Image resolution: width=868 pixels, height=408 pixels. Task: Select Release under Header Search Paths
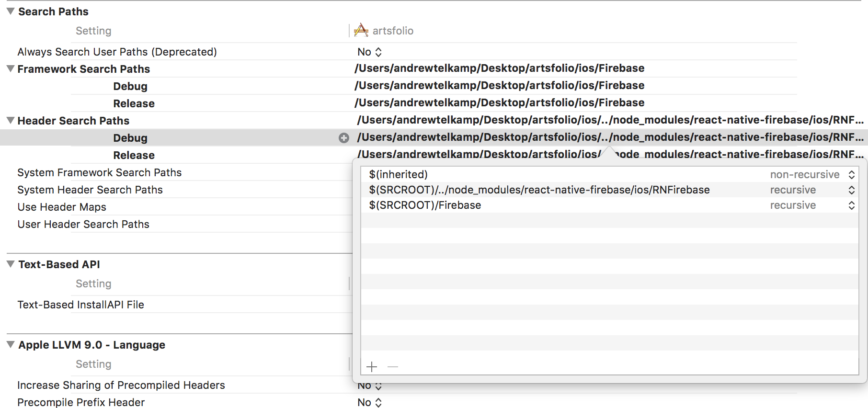(134, 155)
